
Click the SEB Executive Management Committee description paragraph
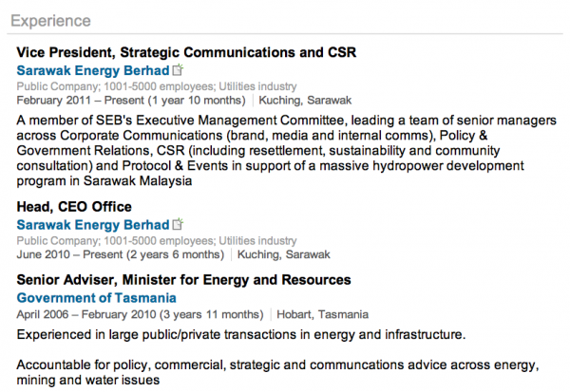pyautogui.click(x=287, y=150)
